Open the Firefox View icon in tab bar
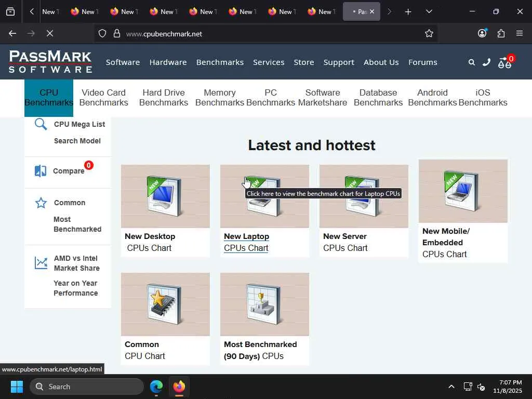Screen dimensions: 532x399 pos(10,11)
